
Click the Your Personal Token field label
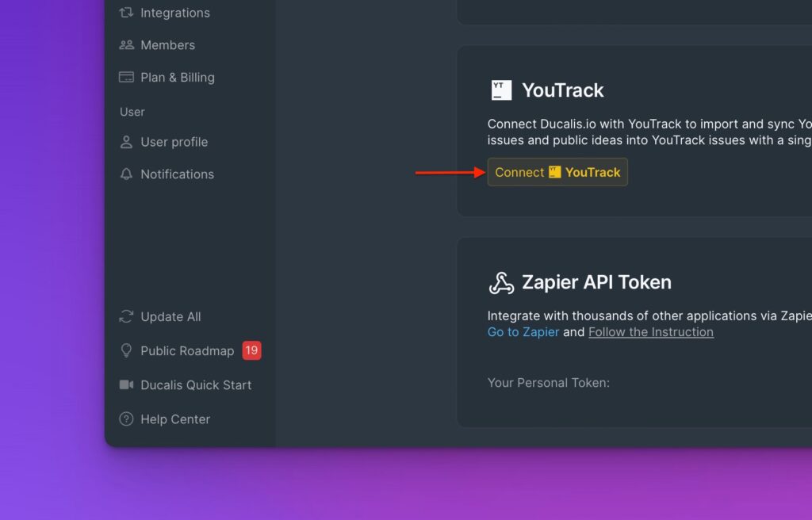pos(549,383)
